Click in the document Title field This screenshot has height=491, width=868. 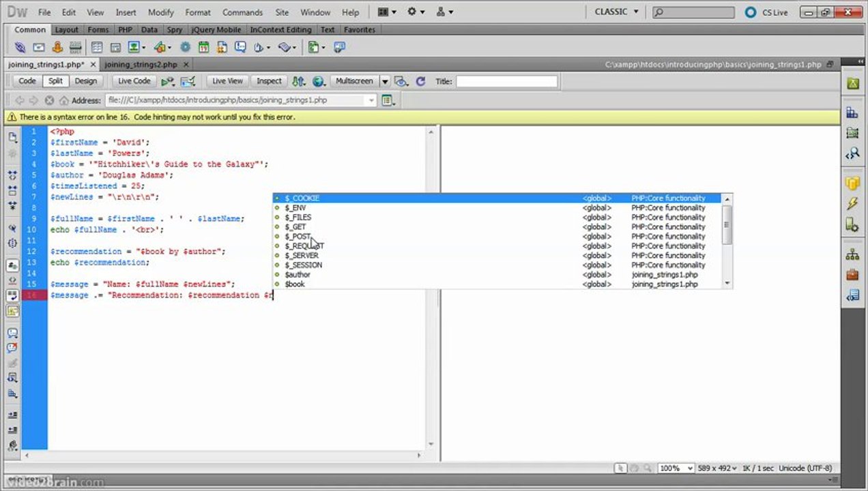[x=506, y=81]
